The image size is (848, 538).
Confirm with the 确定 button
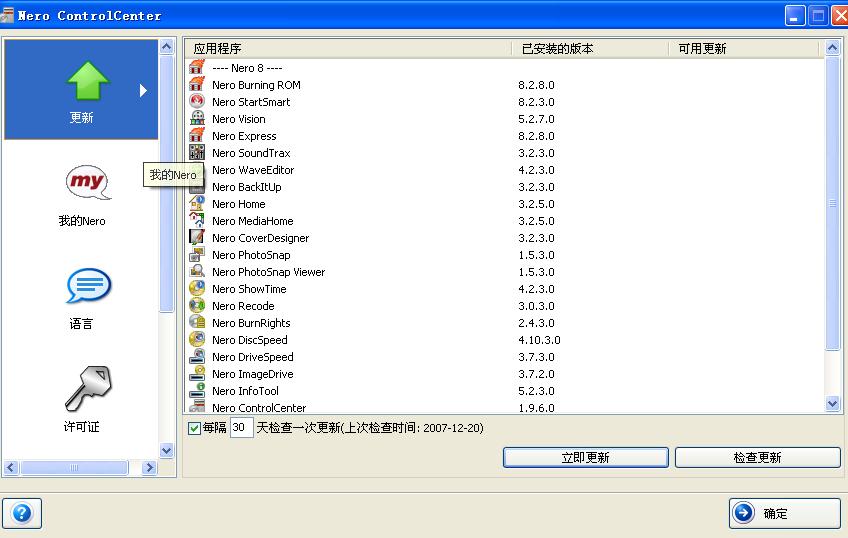785,513
